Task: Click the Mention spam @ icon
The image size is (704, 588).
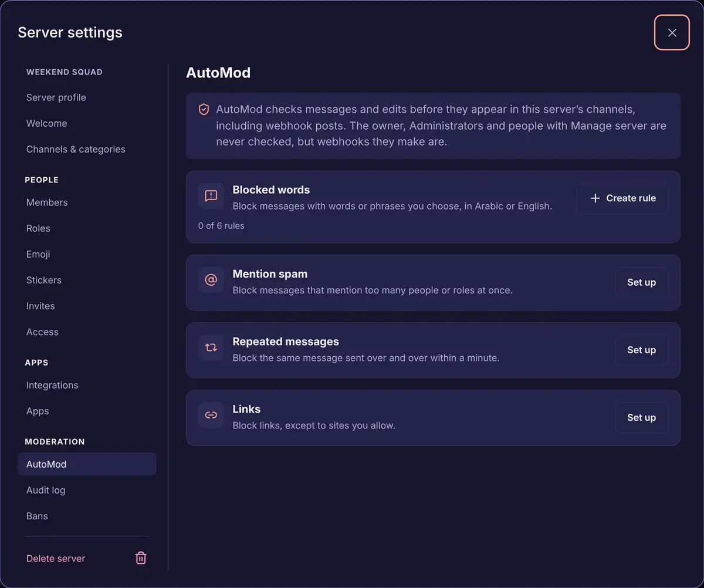Action: coord(211,280)
